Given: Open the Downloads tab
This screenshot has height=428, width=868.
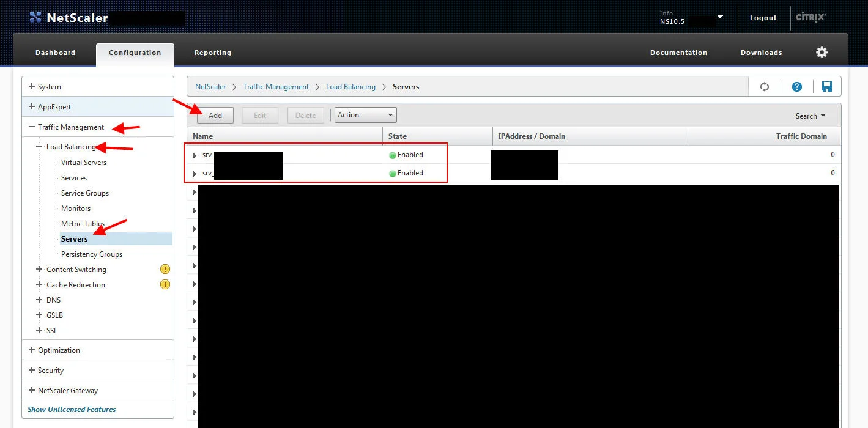Looking at the screenshot, I should pyautogui.click(x=762, y=53).
